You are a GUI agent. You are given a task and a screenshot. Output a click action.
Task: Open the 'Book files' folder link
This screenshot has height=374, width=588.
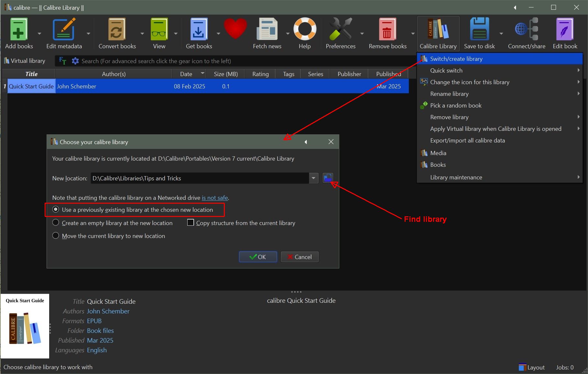click(100, 331)
